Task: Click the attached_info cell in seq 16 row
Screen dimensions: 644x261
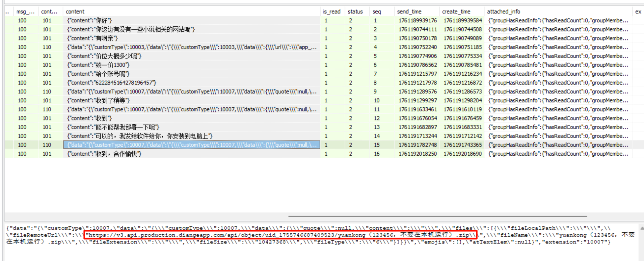Action: click(x=558, y=154)
